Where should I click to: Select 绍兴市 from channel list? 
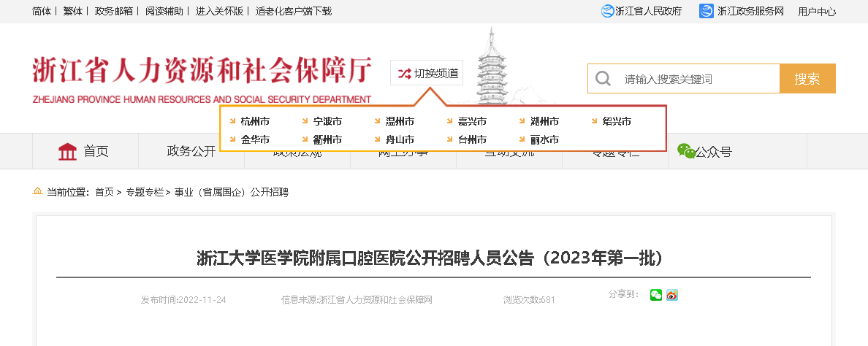[617, 122]
